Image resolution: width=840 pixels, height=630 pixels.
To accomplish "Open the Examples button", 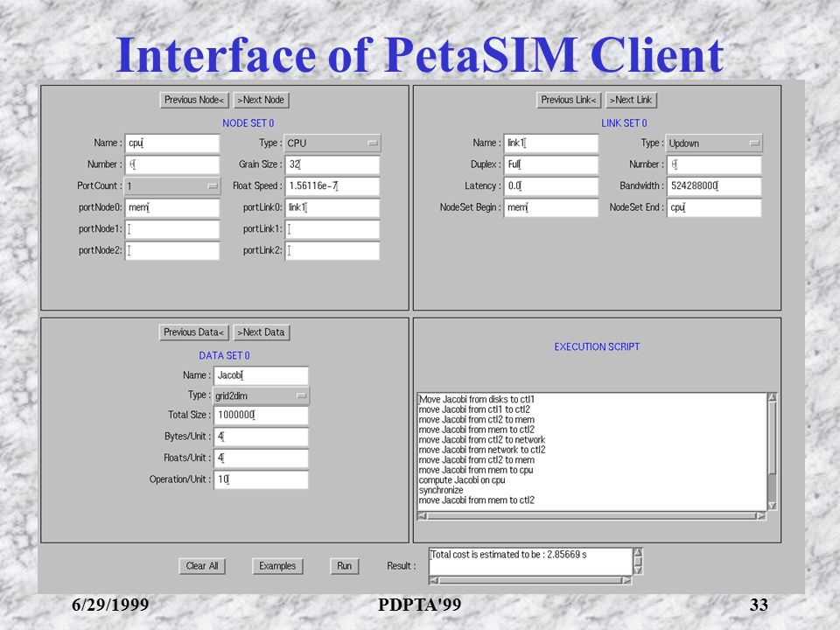I will pyautogui.click(x=277, y=566).
